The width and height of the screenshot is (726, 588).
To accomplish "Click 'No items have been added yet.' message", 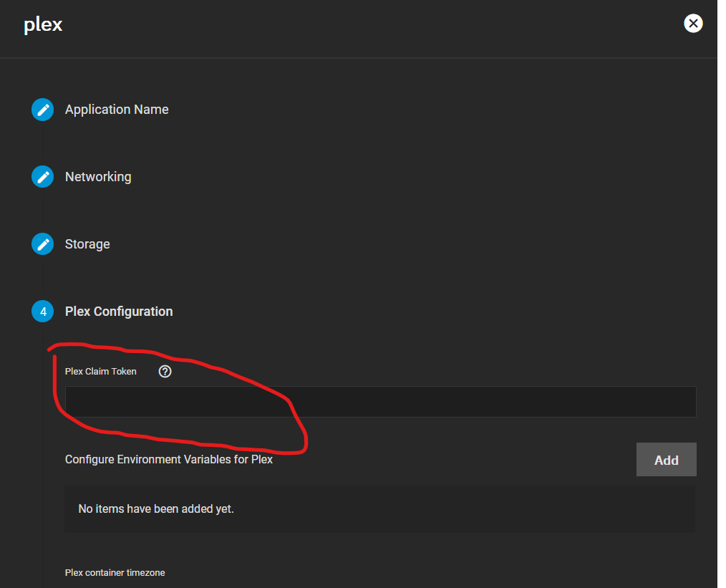I will (156, 509).
